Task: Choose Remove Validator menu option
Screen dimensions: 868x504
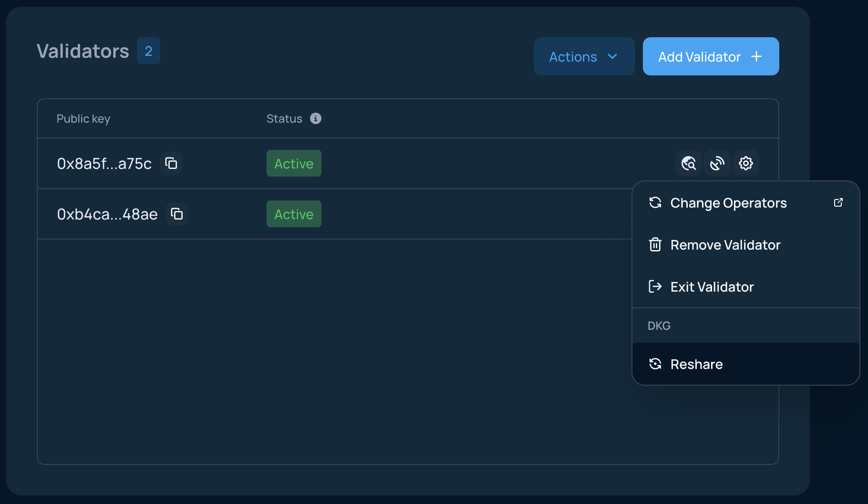Action: pos(746,245)
